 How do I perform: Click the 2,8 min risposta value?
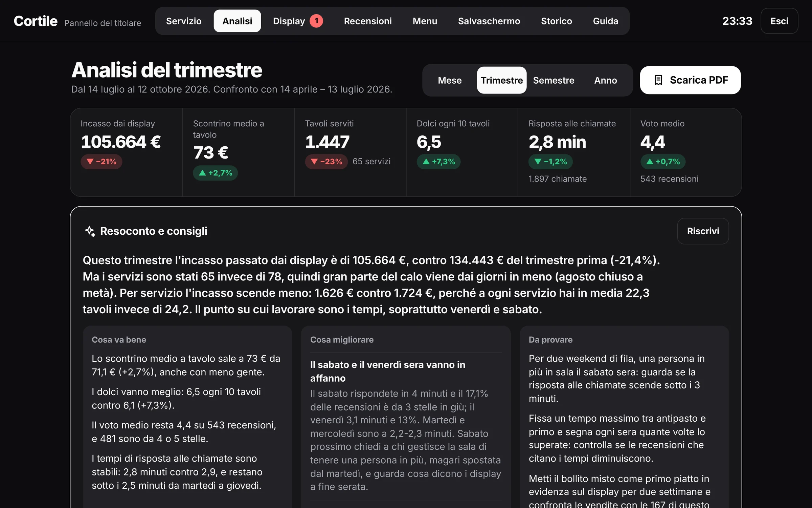tap(557, 142)
